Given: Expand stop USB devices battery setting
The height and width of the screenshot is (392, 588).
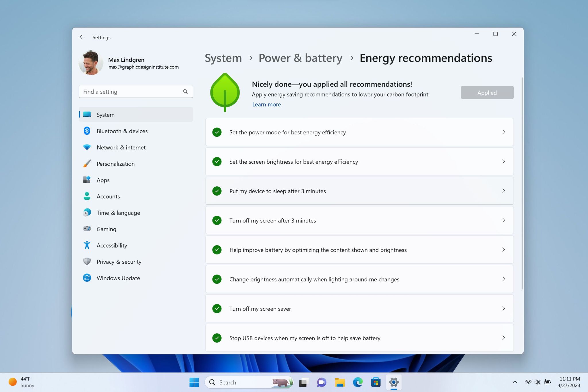Looking at the screenshot, I should click(x=503, y=338).
